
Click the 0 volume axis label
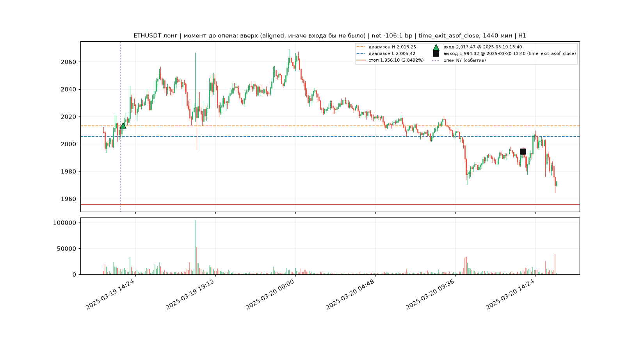point(75,275)
